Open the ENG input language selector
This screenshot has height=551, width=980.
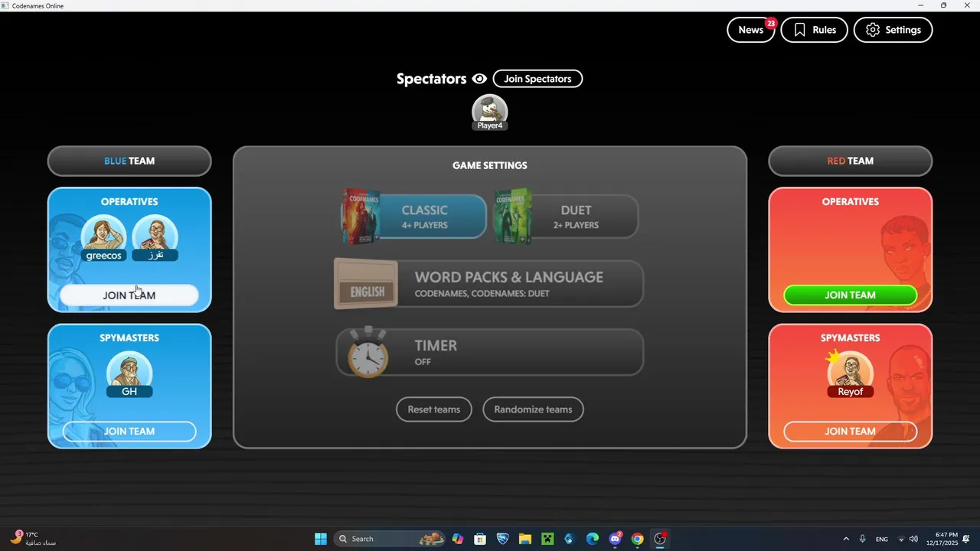tap(882, 539)
